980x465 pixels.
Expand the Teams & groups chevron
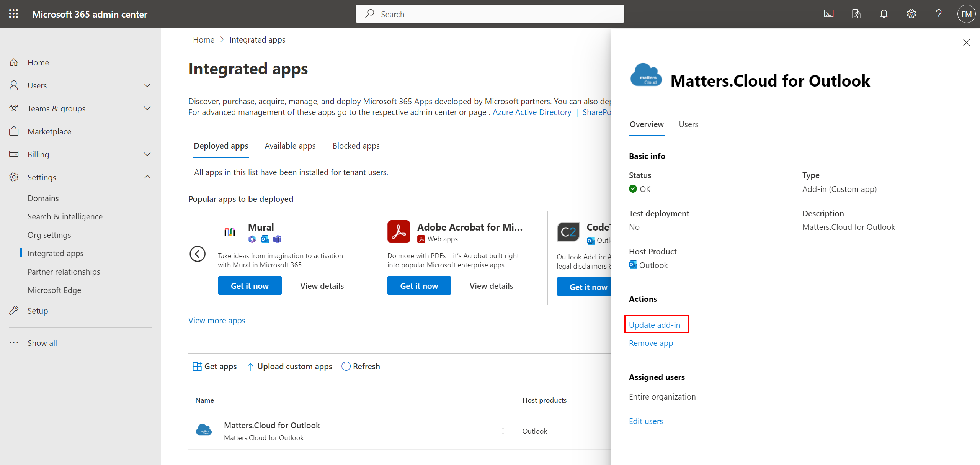tap(147, 108)
